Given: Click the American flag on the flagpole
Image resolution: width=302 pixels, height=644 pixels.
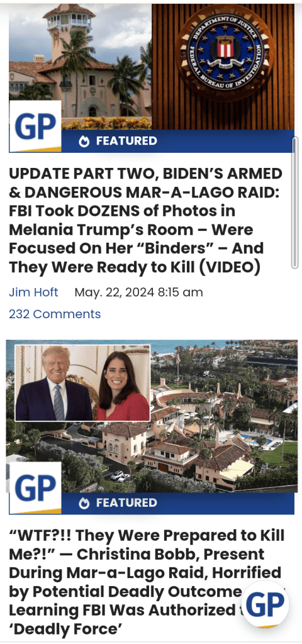Looking at the screenshot, I should click(x=178, y=358).
